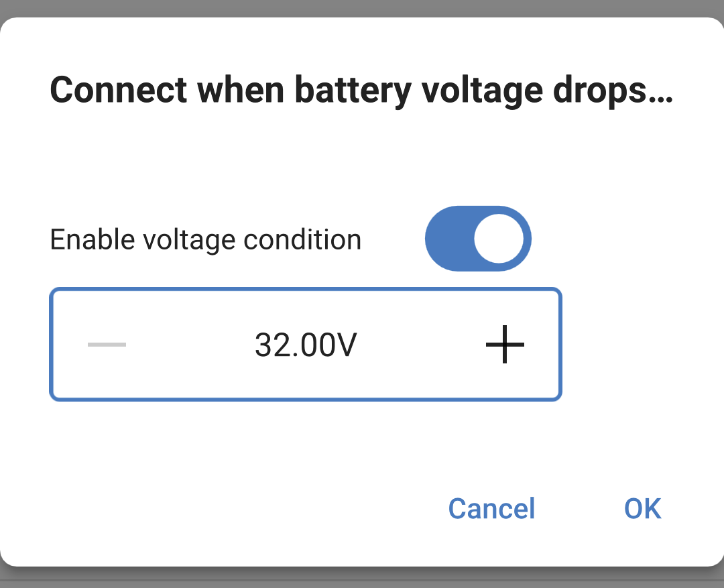Click the dialog title about battery voltage

pos(362,90)
